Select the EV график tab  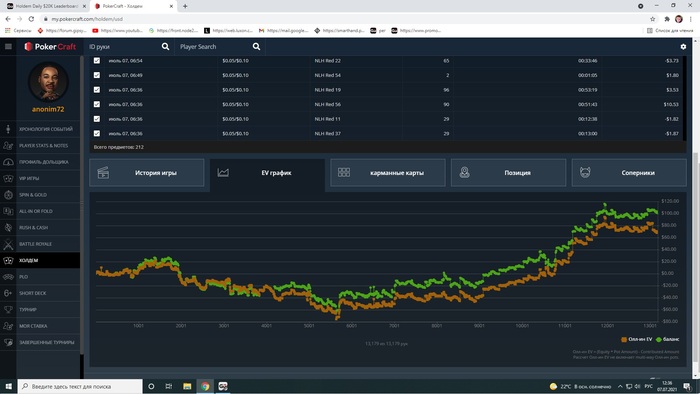[267, 173]
